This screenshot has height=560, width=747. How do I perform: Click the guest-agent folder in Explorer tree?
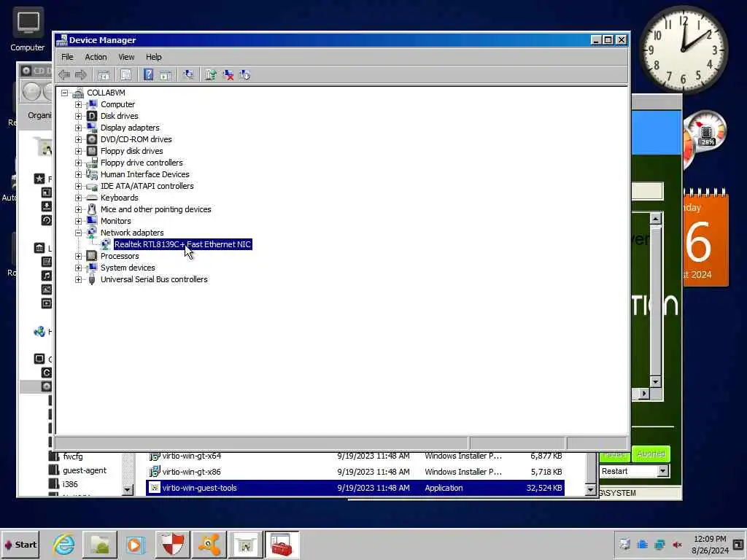tap(85, 470)
